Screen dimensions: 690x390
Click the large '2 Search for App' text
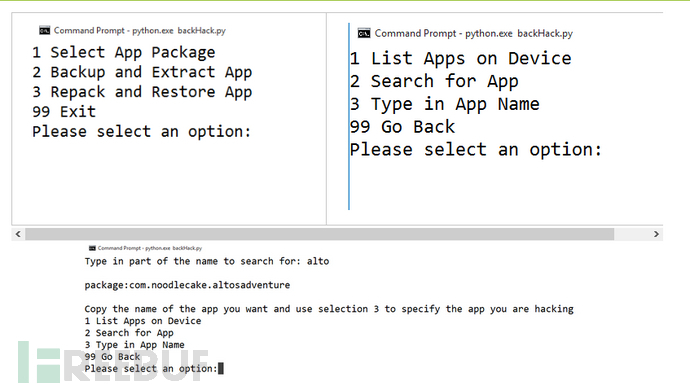coord(434,81)
